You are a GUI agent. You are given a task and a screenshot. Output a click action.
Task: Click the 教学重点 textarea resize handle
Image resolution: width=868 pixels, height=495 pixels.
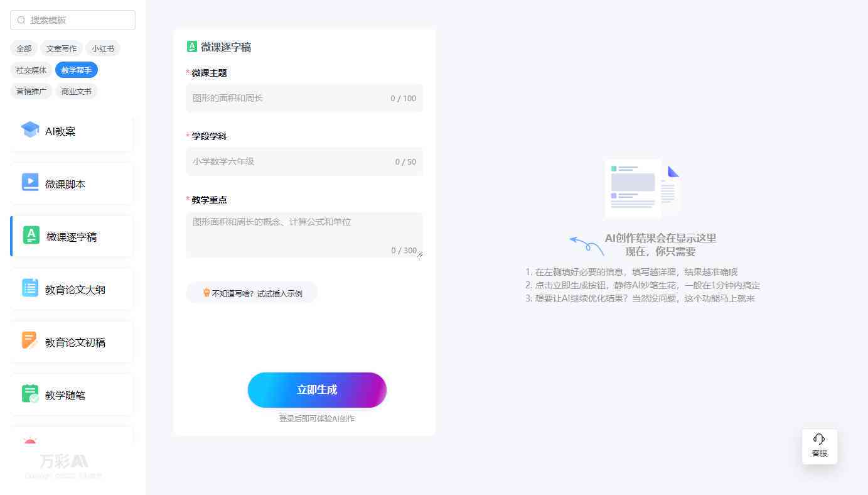pos(420,254)
